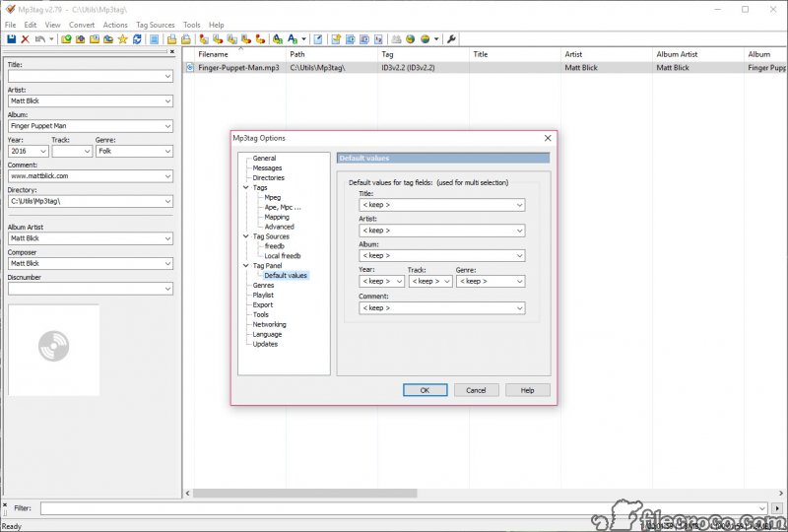Click the Change directory folder icon with green check
This screenshot has width=788, height=532.
(x=66, y=39)
